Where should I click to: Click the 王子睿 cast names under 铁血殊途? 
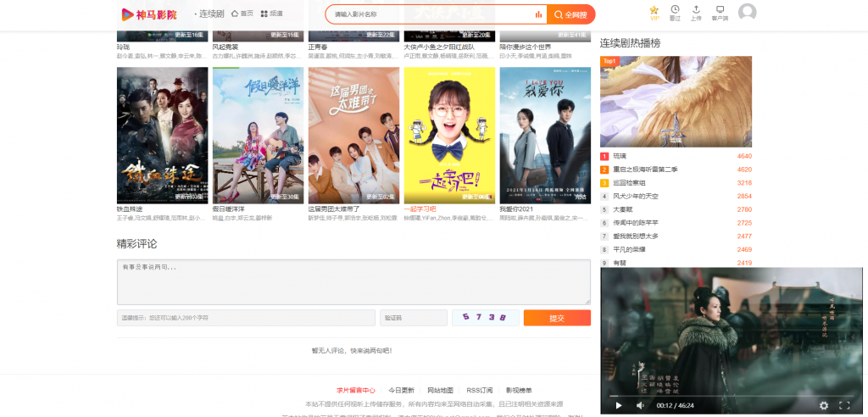coord(162,218)
